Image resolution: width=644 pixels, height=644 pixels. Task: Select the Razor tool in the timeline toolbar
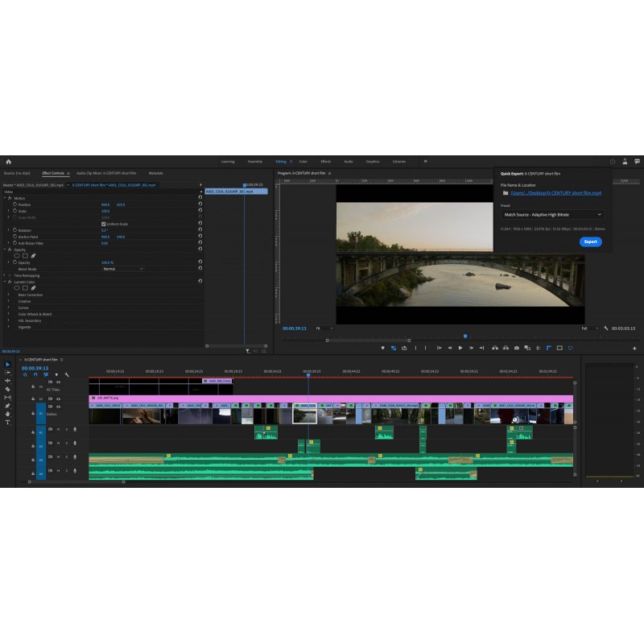coord(8,390)
